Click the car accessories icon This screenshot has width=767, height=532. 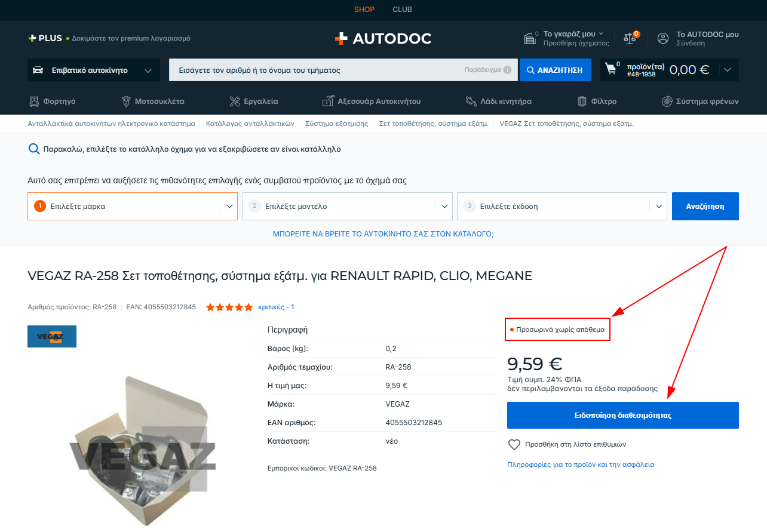(x=328, y=102)
